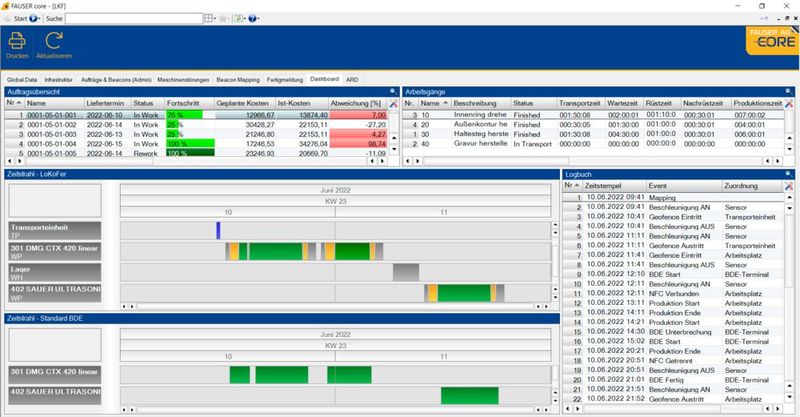Select the Dashboard tab
Screen dimensions: 800x417
tap(324, 79)
